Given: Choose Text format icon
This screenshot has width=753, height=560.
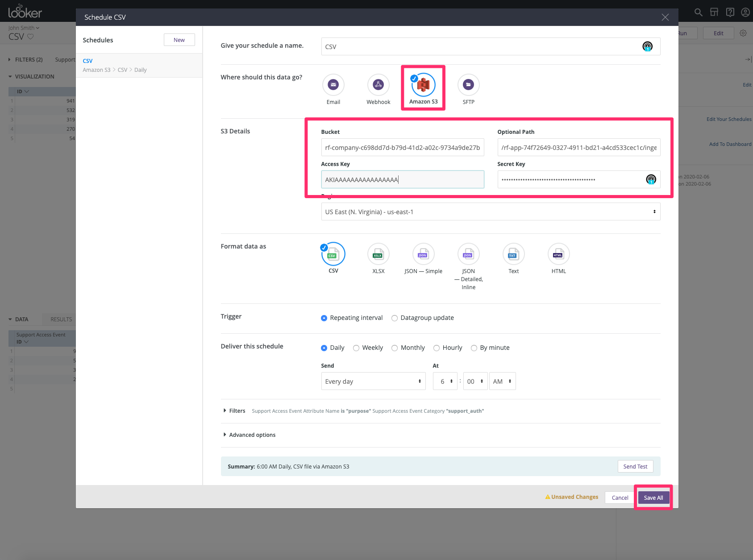Looking at the screenshot, I should tap(513, 254).
